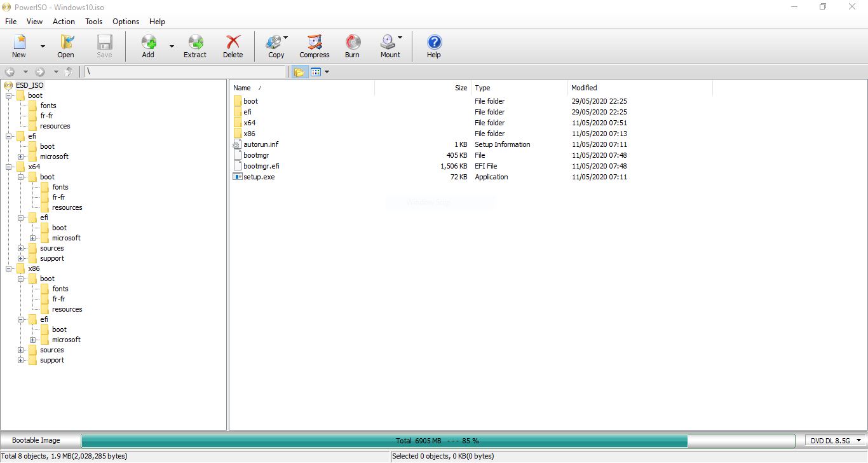The width and height of the screenshot is (868, 463).
Task: Select the top-level boot folder in the tree
Action: [x=35, y=95]
